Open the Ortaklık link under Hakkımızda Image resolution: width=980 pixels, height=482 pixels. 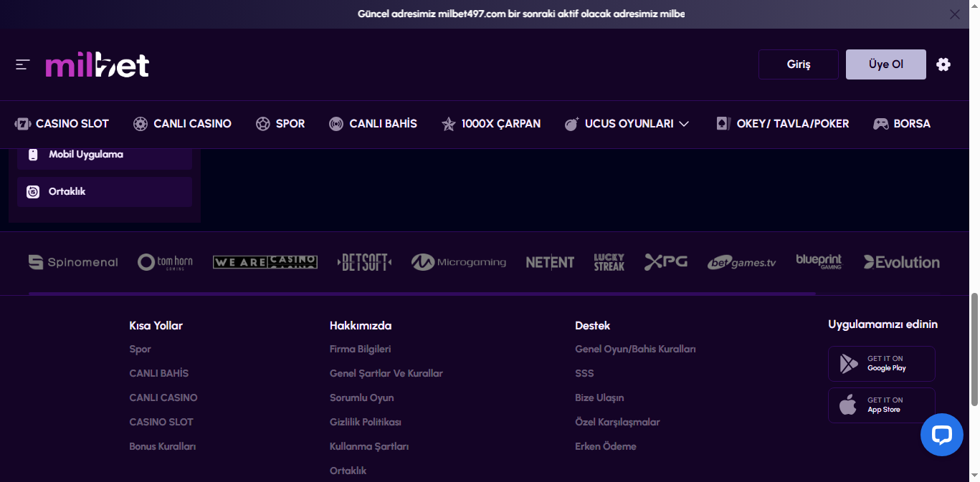pyautogui.click(x=348, y=471)
